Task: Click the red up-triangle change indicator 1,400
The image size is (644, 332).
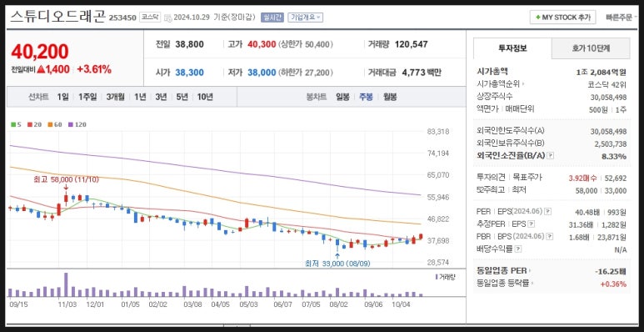Action: click(x=53, y=69)
